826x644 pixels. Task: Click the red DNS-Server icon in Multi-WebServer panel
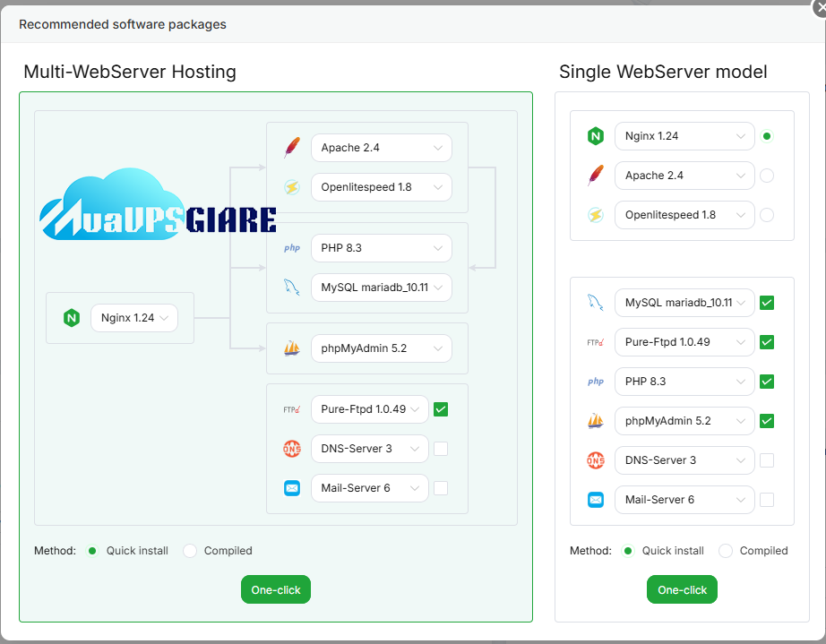[x=291, y=449]
